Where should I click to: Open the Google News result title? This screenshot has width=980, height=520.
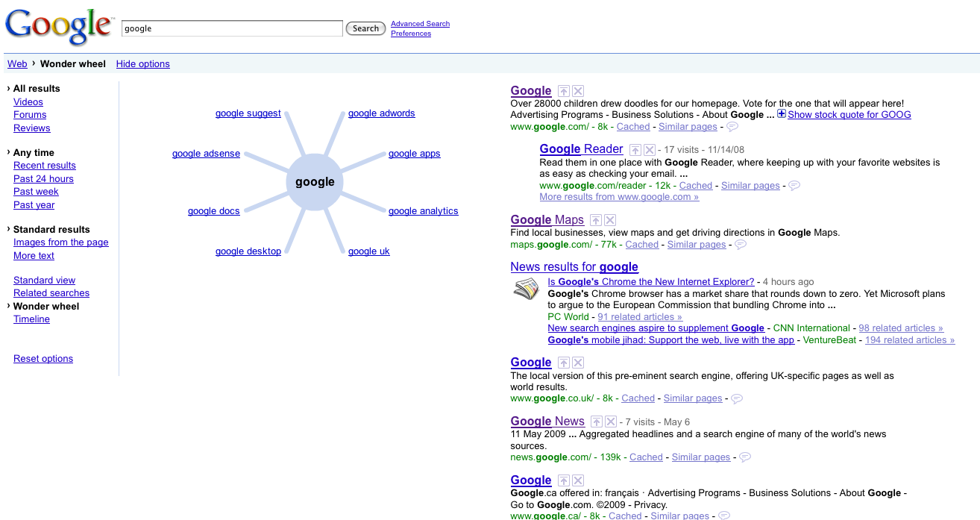547,422
